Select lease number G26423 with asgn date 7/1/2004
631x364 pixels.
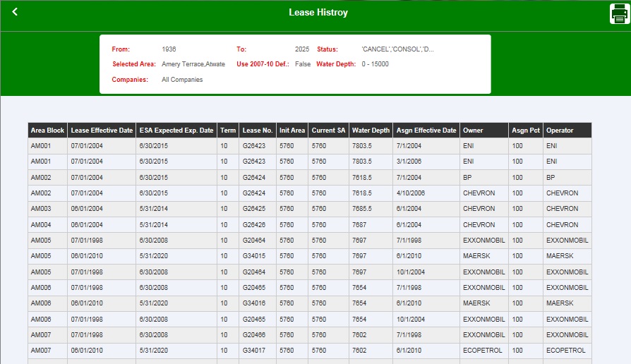pyautogui.click(x=253, y=146)
